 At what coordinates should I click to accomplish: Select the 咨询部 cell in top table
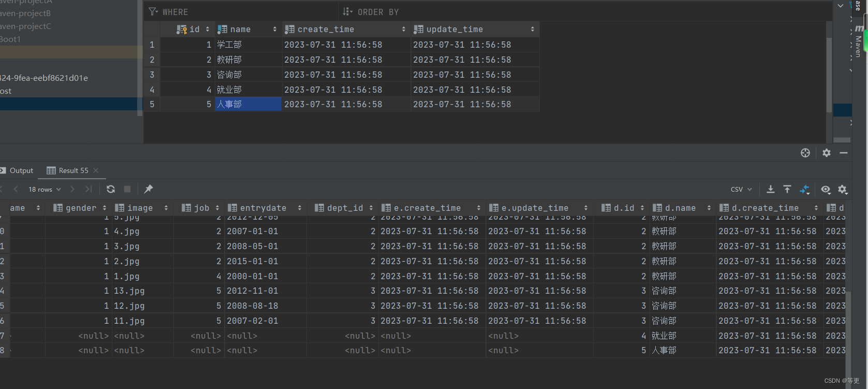248,75
